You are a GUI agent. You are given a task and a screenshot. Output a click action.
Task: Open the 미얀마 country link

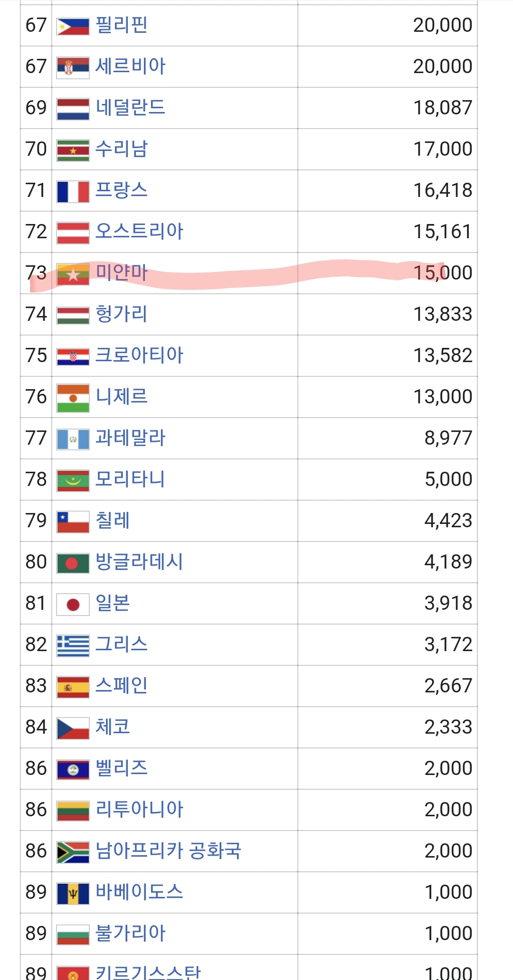pos(122,272)
